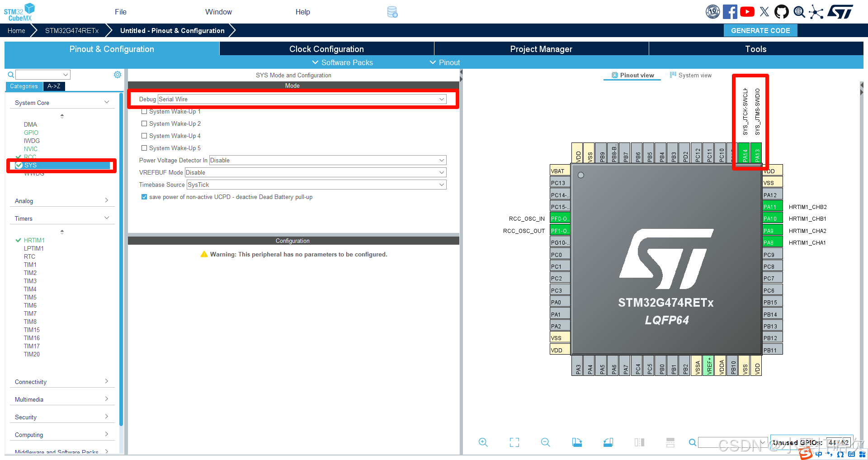Collapse the Timers category
The image size is (868, 460).
pyautogui.click(x=62, y=218)
